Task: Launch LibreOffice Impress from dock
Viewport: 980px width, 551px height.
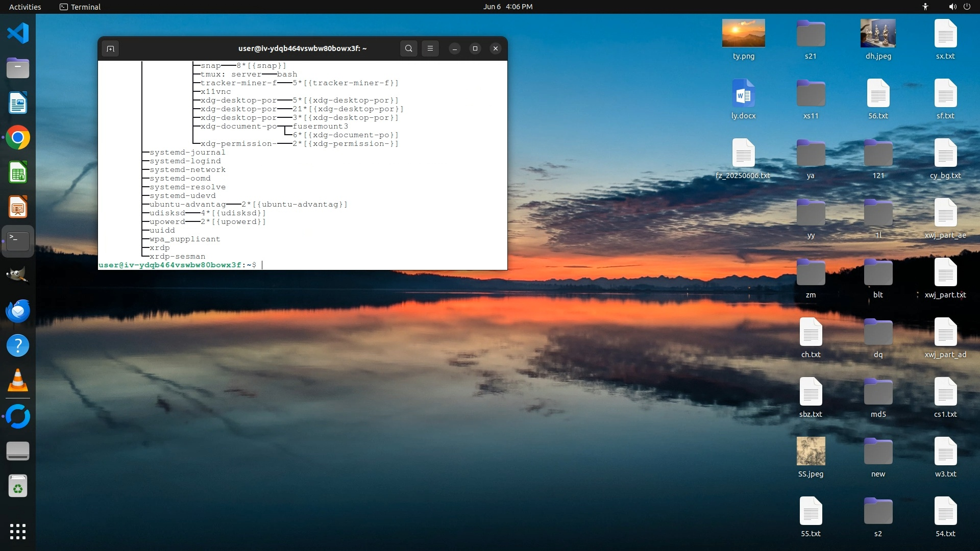Action: (18, 207)
